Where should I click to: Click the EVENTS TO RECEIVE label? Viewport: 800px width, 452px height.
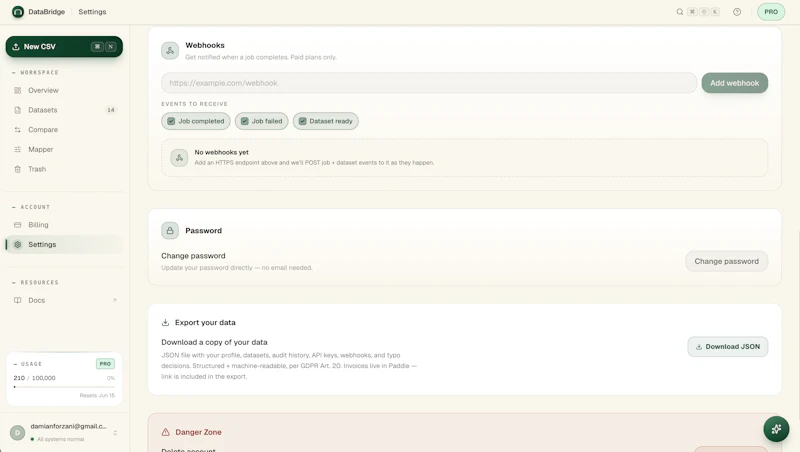(x=194, y=104)
